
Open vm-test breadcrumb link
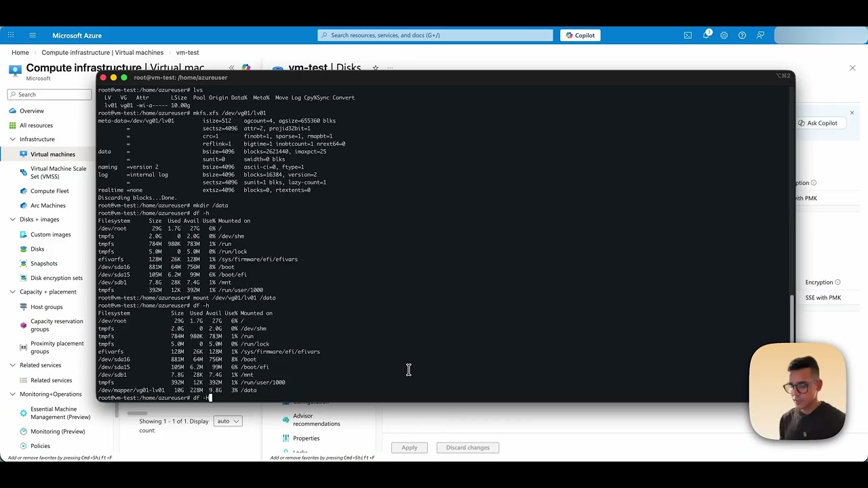187,52
